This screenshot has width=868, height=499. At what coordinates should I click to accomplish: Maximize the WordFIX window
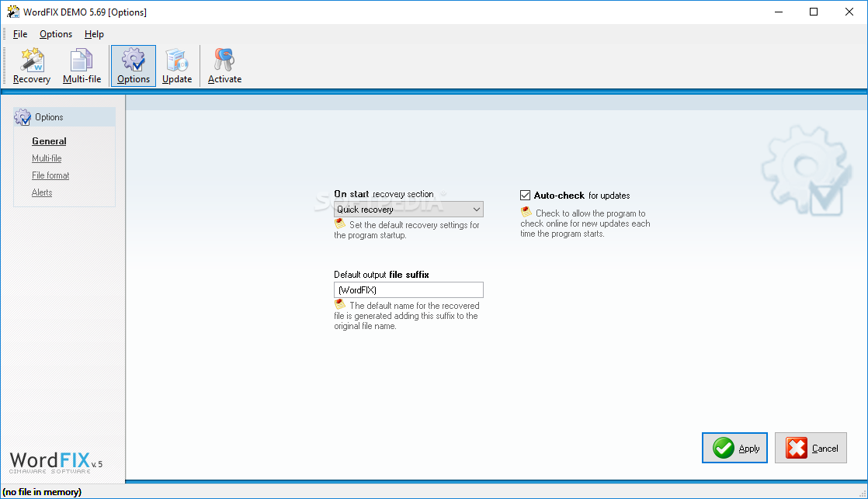click(x=814, y=12)
